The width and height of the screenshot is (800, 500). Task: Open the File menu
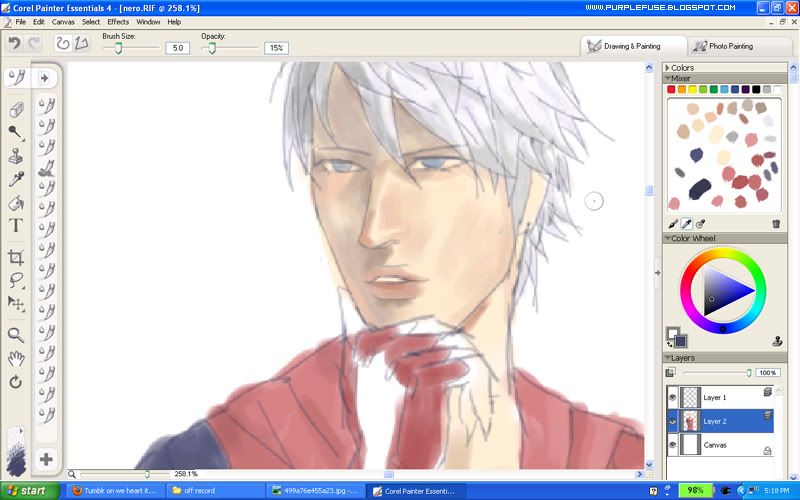point(20,22)
